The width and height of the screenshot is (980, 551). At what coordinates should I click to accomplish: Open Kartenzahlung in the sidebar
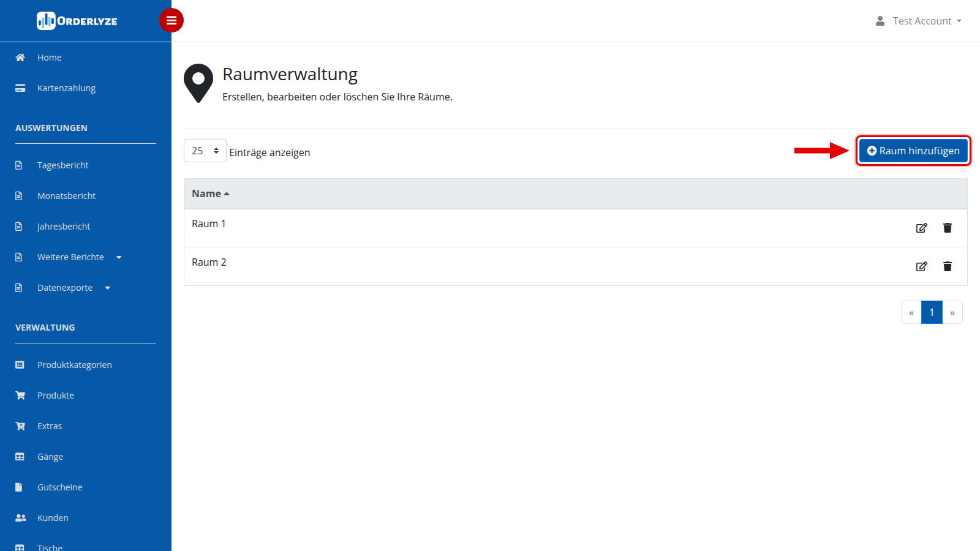click(66, 88)
